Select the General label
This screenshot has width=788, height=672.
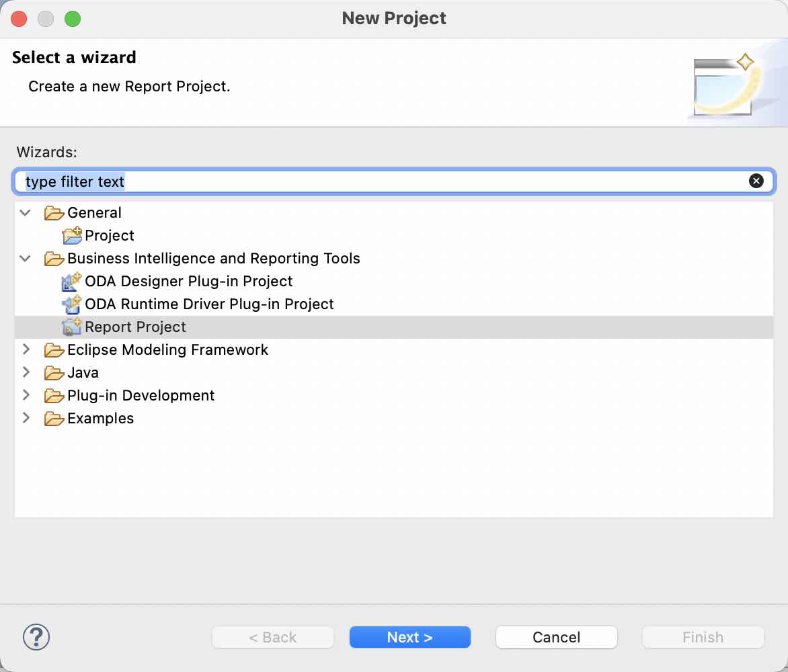(x=95, y=213)
